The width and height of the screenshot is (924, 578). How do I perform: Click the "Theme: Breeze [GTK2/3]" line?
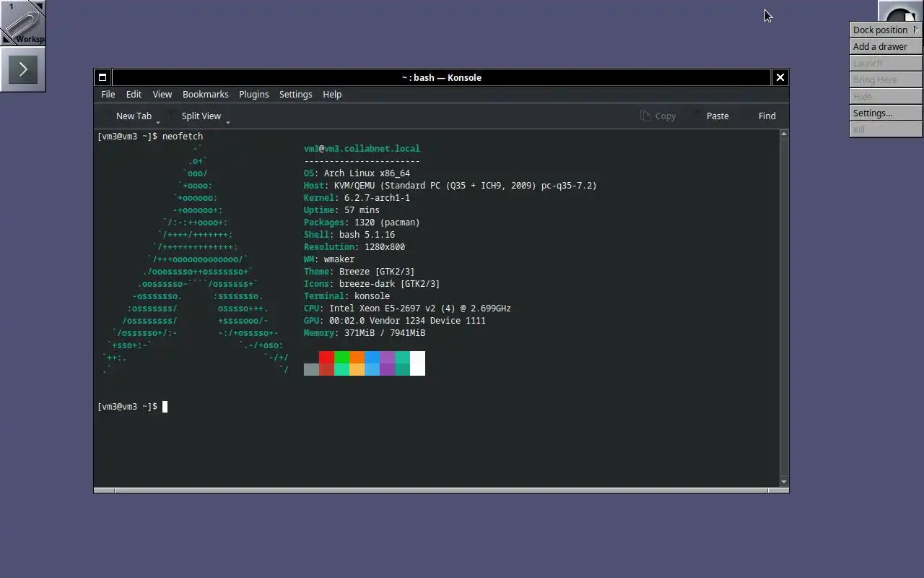(x=359, y=272)
